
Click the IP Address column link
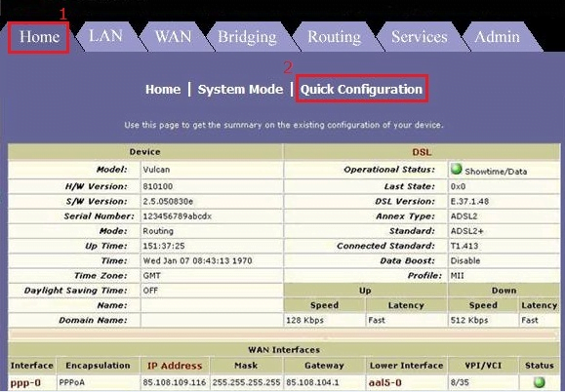pyautogui.click(x=175, y=366)
